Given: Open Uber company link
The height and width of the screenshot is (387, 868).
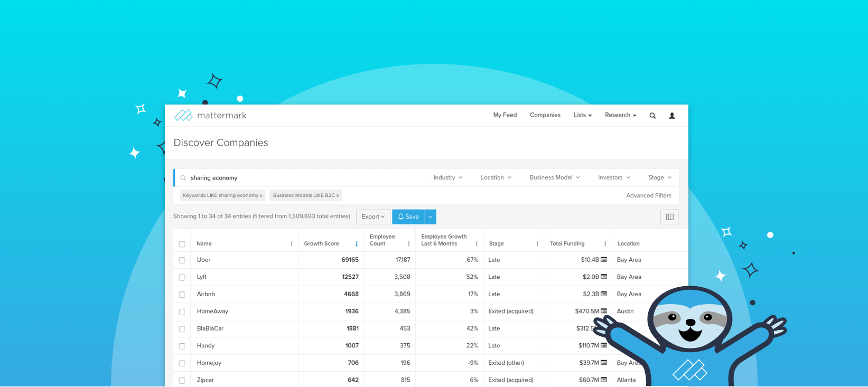Looking at the screenshot, I should pyautogui.click(x=203, y=260).
